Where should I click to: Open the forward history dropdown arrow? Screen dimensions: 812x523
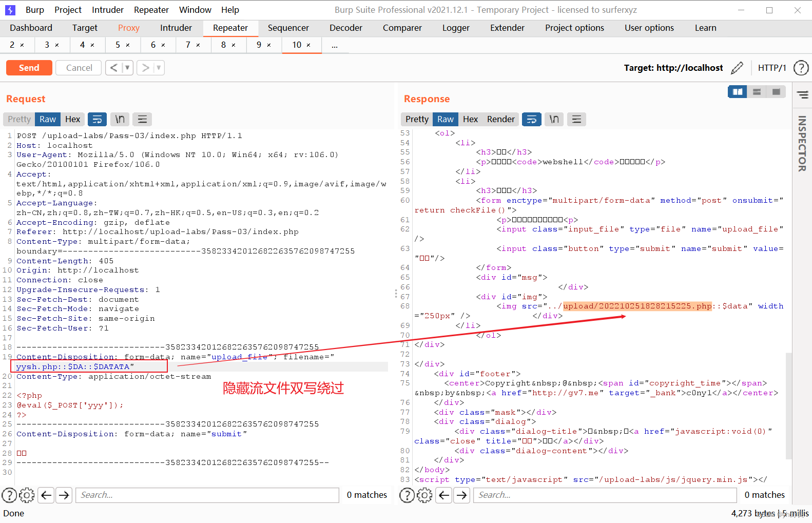(x=159, y=68)
